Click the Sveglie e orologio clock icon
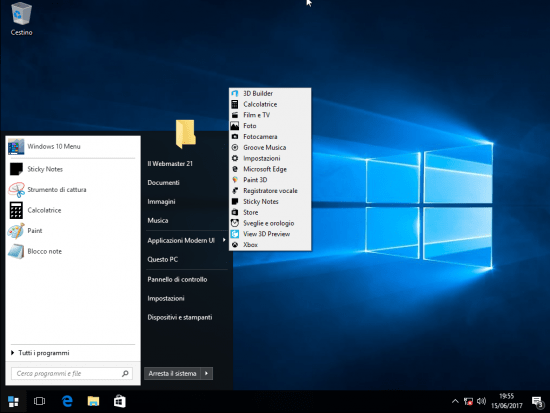This screenshot has width=550, height=413. [x=235, y=223]
